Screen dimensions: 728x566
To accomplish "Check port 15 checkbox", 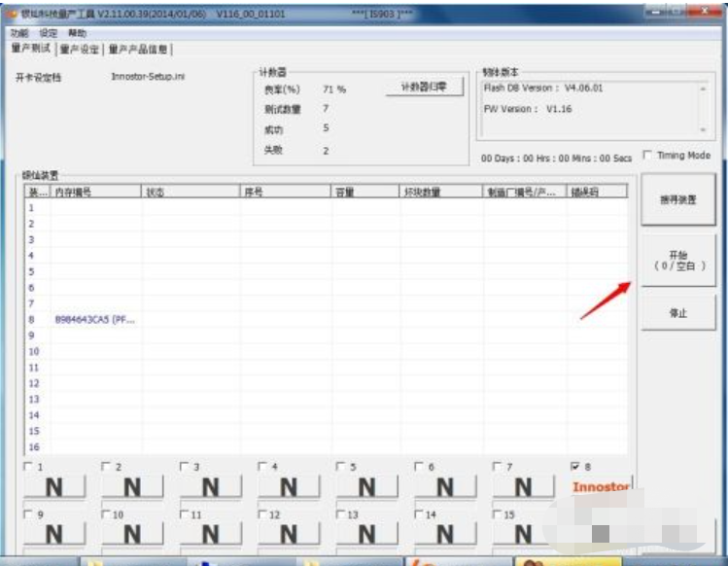I will click(498, 514).
